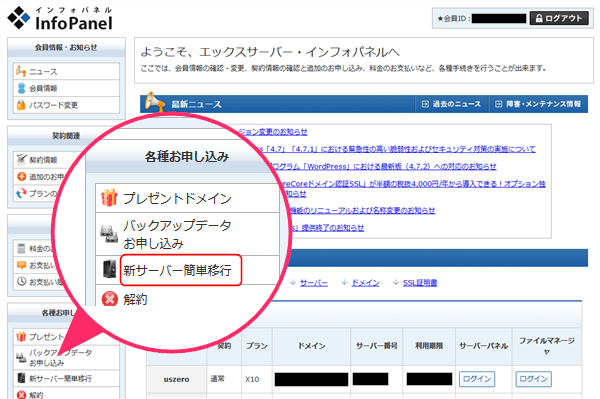Image resolution: width=600 pixels, height=399 pixels.
Task: Click the 利用期限 column header
Action: pyautogui.click(x=429, y=346)
